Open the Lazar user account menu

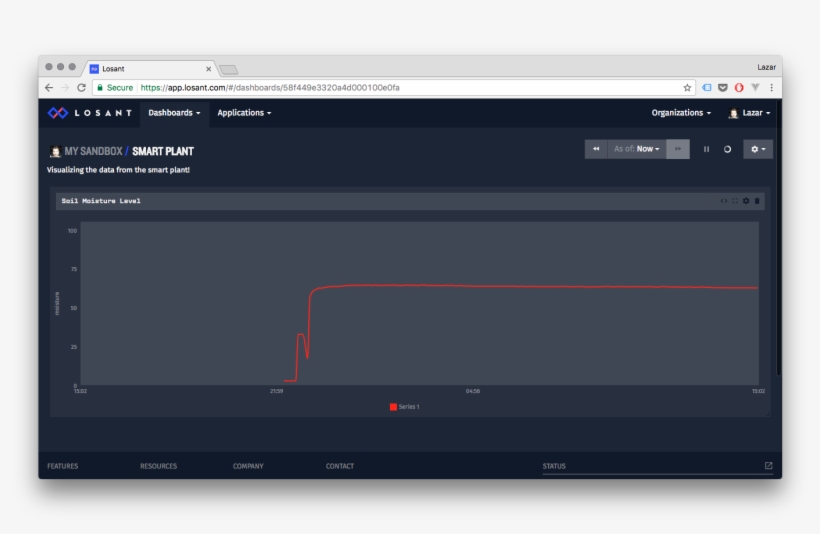tap(749, 113)
